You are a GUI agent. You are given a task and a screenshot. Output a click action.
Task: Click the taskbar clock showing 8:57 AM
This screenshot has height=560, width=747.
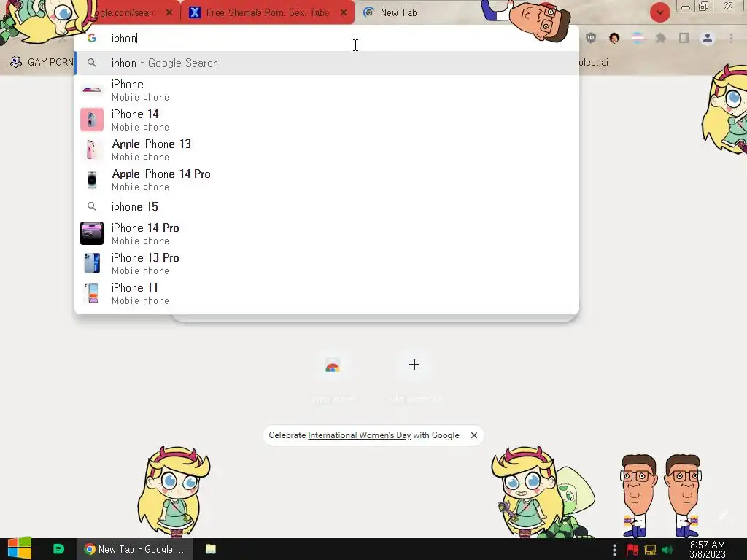pos(708,550)
